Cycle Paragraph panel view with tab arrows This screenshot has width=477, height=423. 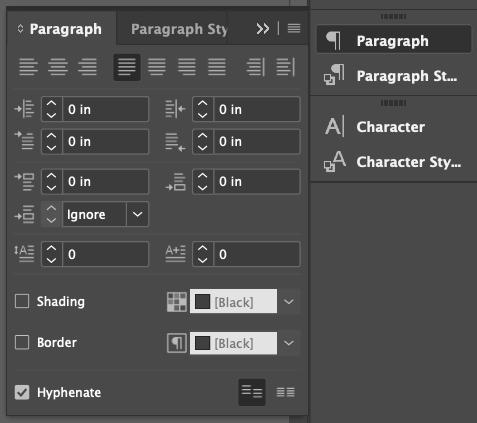click(x=20, y=29)
